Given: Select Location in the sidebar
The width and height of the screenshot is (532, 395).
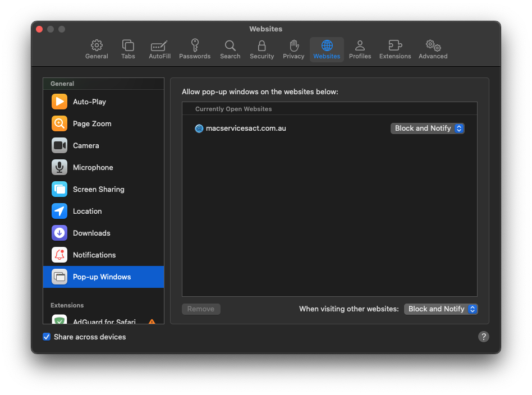Looking at the screenshot, I should (x=87, y=211).
